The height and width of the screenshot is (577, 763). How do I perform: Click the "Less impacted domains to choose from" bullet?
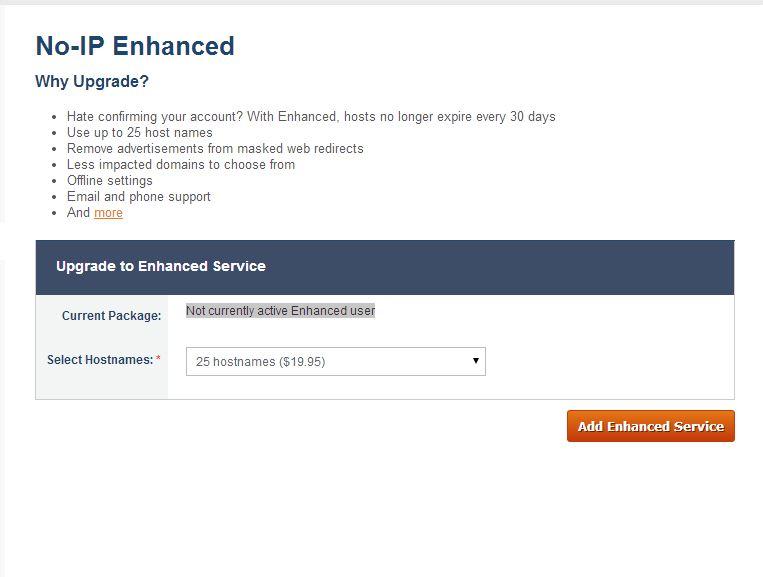181,165
